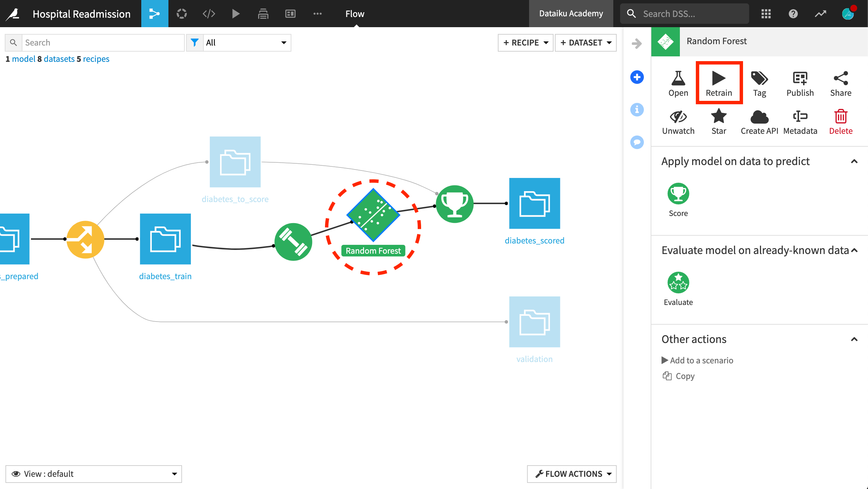Select the score recipe trophy node
The width and height of the screenshot is (868, 489).
454,204
